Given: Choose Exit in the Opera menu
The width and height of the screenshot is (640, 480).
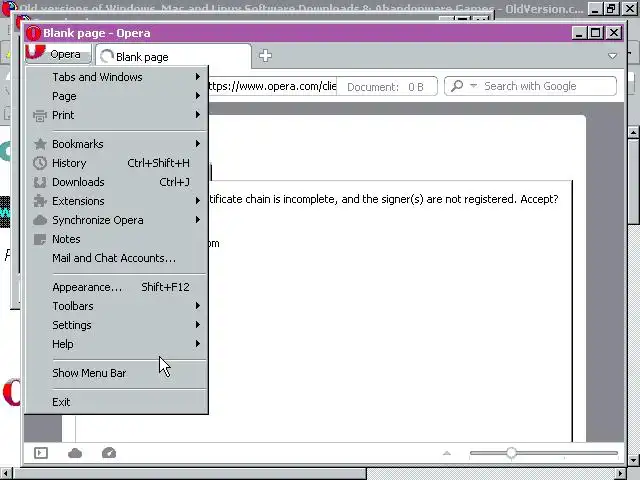Looking at the screenshot, I should click(116, 402).
